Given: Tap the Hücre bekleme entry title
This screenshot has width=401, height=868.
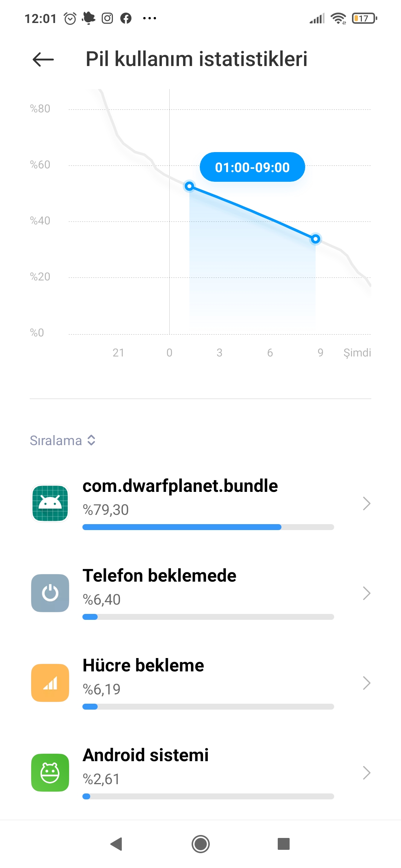Looking at the screenshot, I should 143,665.
